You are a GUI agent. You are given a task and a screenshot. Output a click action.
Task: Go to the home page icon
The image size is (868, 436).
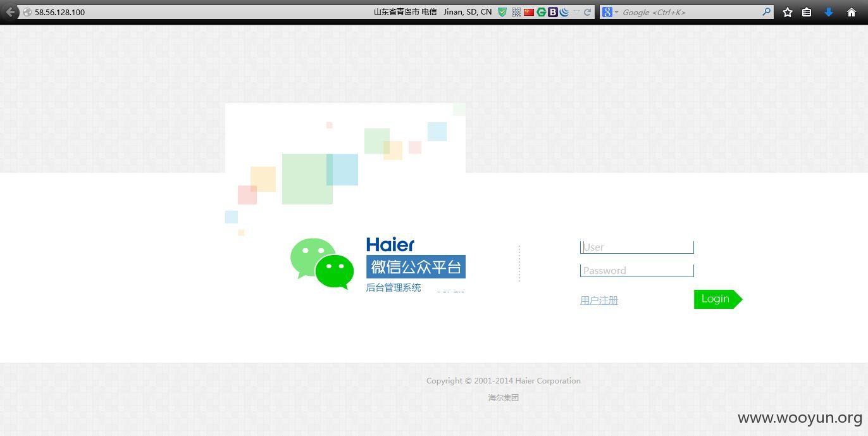tap(851, 12)
